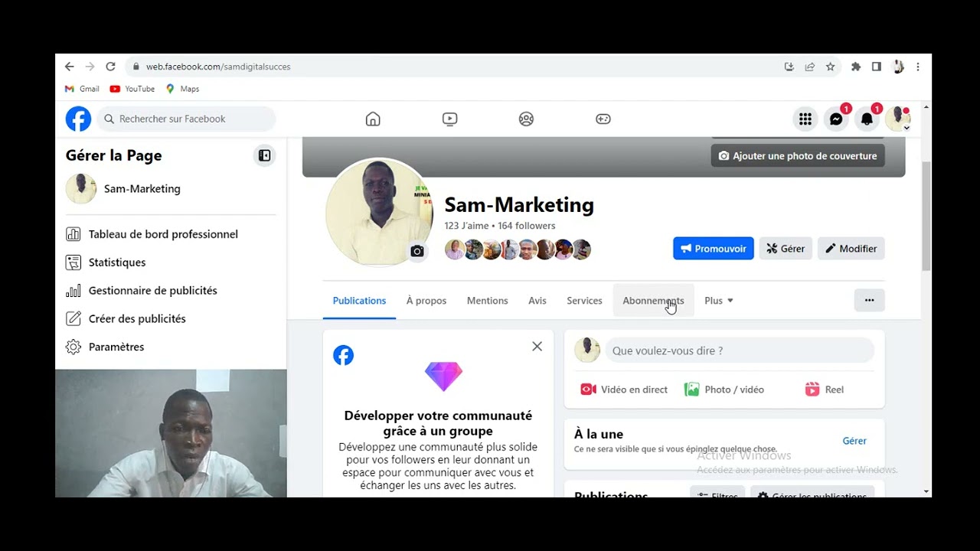Open the YouTube bookmark
This screenshot has height=551, width=980.
click(x=132, y=89)
